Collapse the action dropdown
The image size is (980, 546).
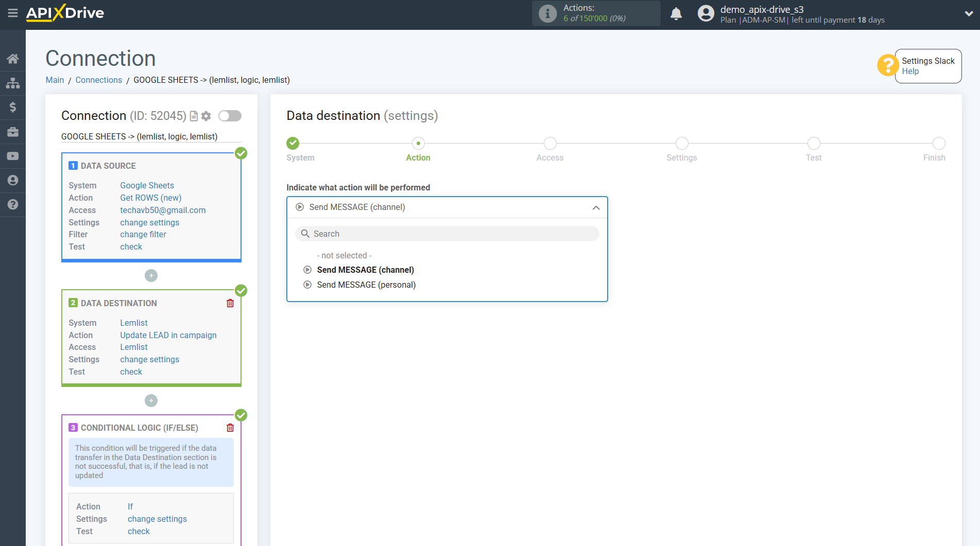click(596, 207)
